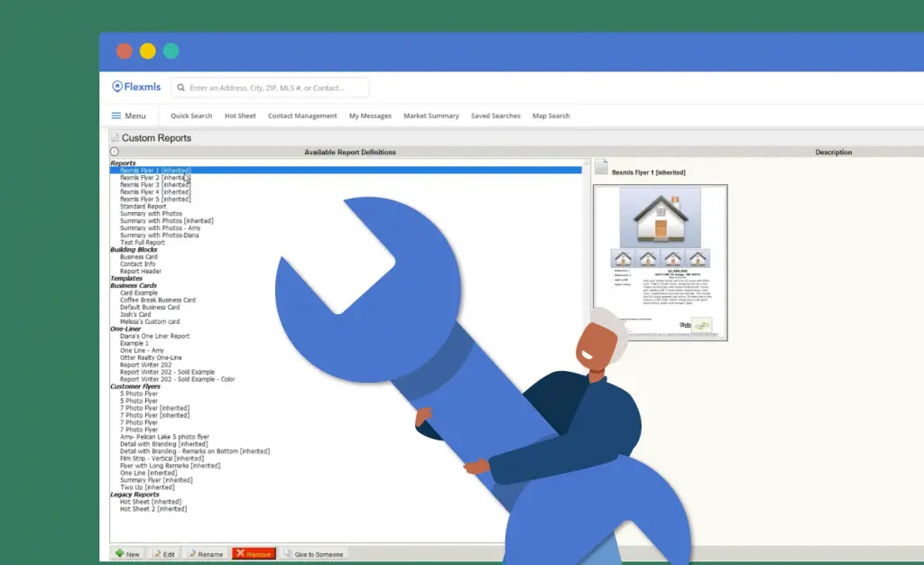Click the green plus New button
This screenshot has width=924, height=565.
tap(127, 554)
